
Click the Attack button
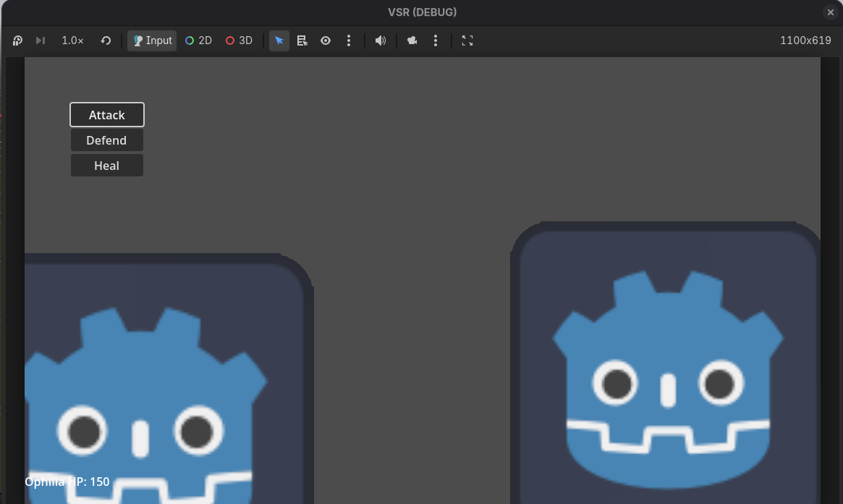(107, 114)
